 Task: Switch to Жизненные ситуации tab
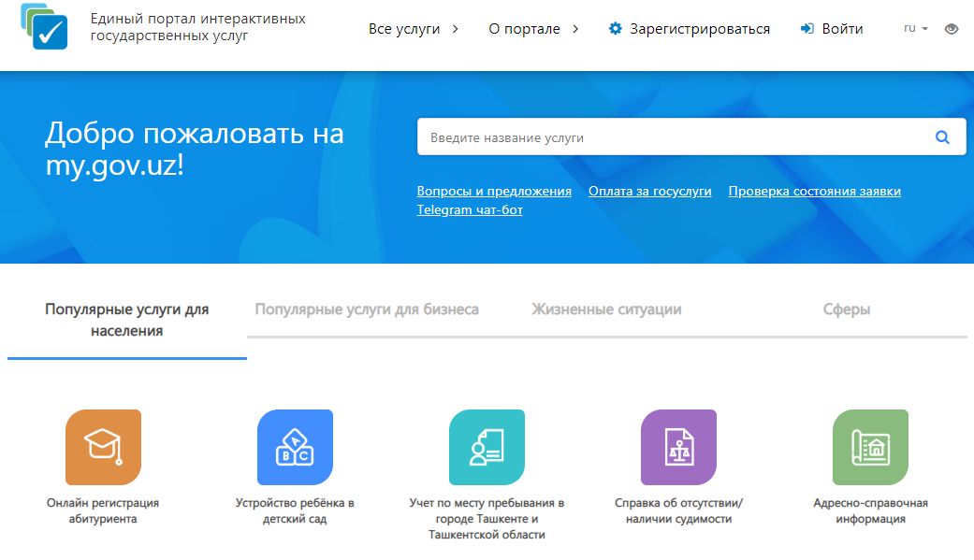point(606,309)
